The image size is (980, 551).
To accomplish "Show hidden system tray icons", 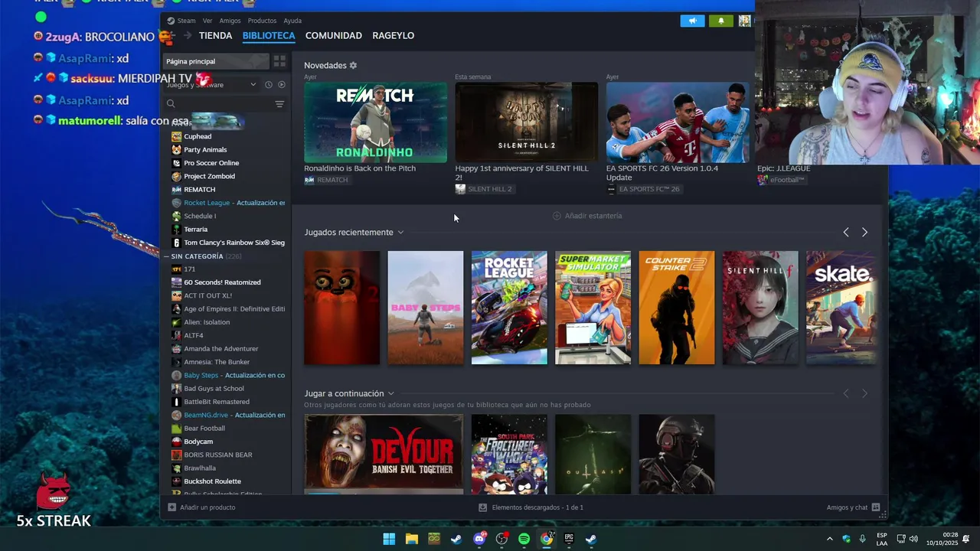I will coord(829,539).
